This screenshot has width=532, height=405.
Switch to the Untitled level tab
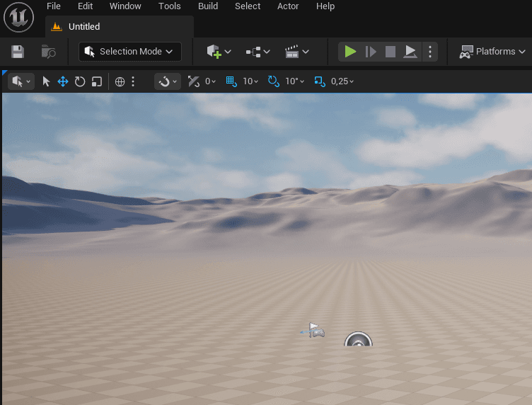tap(83, 27)
